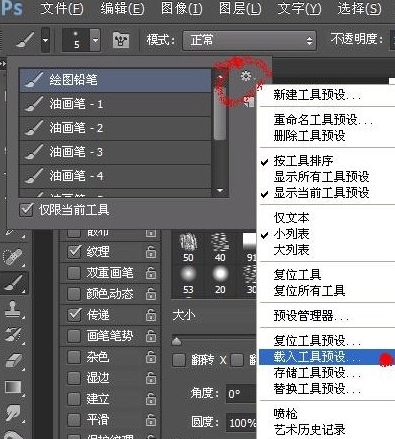Select the Brush tool in toolbox
Screen dimensions: 395x439
[x=14, y=283]
